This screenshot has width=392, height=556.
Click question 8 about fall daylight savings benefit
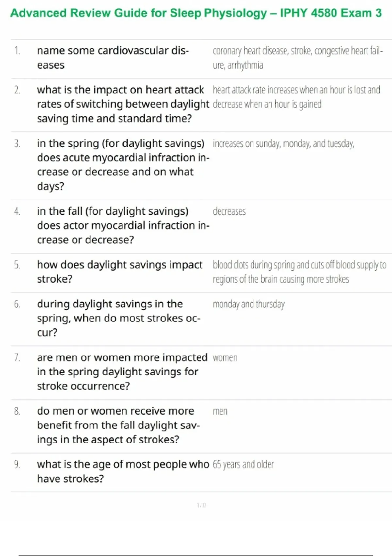[x=118, y=425]
